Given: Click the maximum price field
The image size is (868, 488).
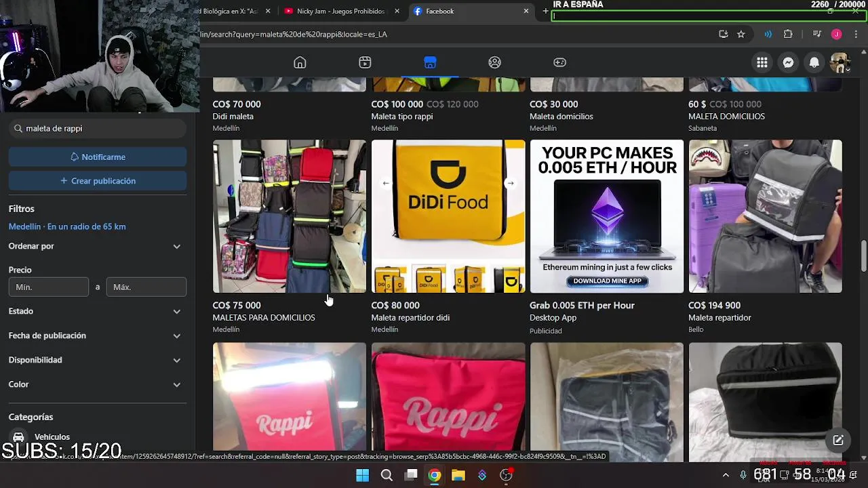Looking at the screenshot, I should [x=146, y=287].
